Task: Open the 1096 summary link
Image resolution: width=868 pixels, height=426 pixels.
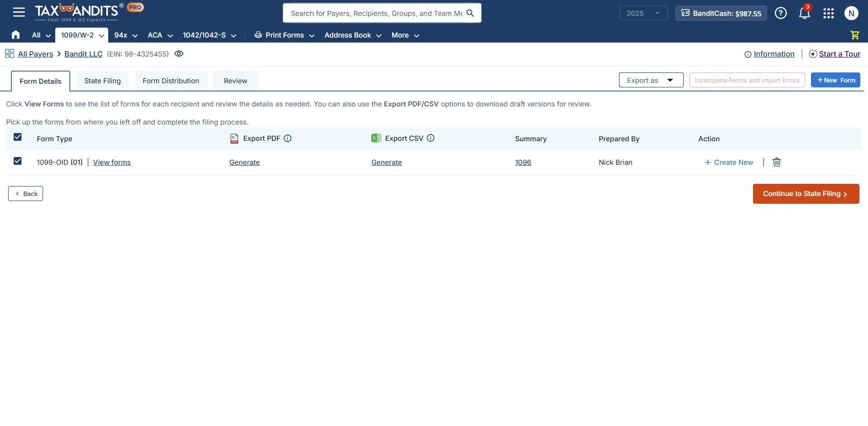Action: (523, 162)
